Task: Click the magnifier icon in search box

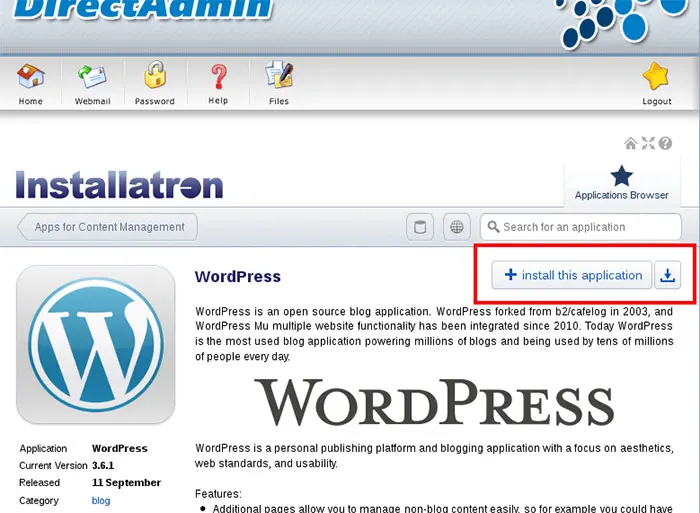Action: click(493, 227)
